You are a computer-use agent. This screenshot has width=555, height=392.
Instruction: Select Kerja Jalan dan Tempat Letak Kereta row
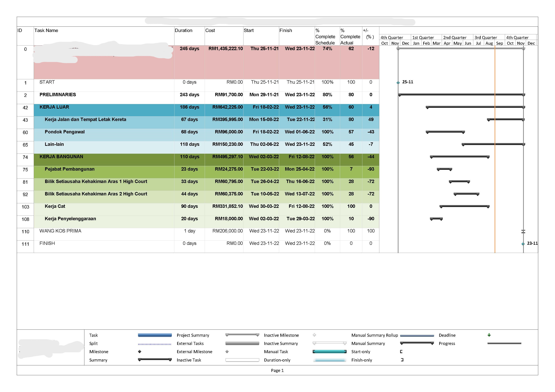coord(198,123)
